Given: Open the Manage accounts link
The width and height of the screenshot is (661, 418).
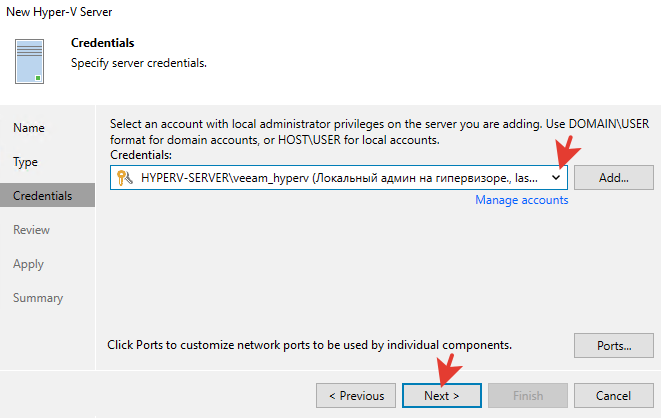Looking at the screenshot, I should [x=521, y=200].
